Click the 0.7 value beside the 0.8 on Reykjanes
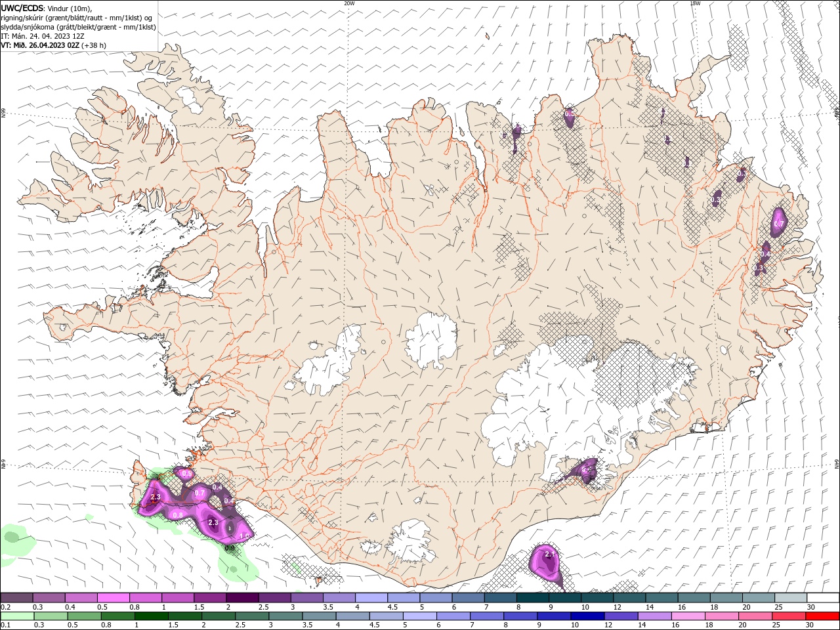Image resolution: width=840 pixels, height=630 pixels. (x=201, y=493)
